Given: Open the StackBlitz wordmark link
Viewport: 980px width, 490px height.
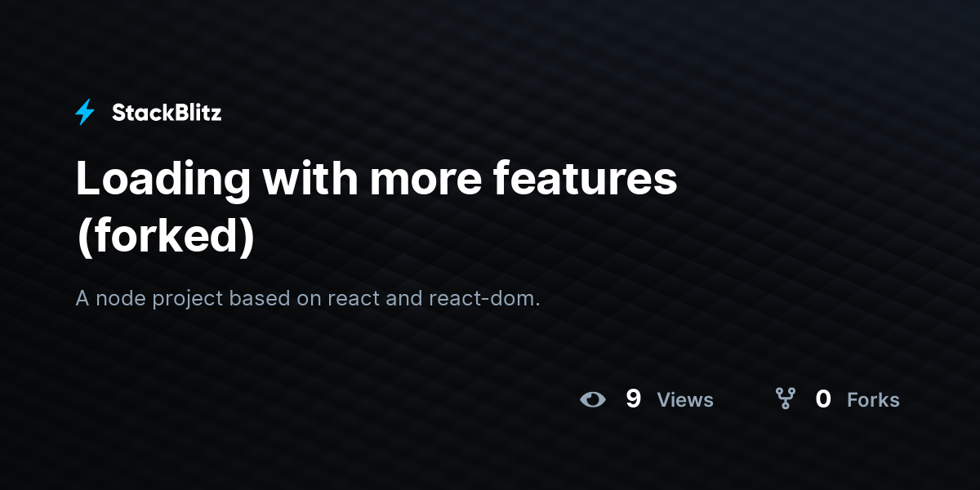Looking at the screenshot, I should tap(167, 113).
